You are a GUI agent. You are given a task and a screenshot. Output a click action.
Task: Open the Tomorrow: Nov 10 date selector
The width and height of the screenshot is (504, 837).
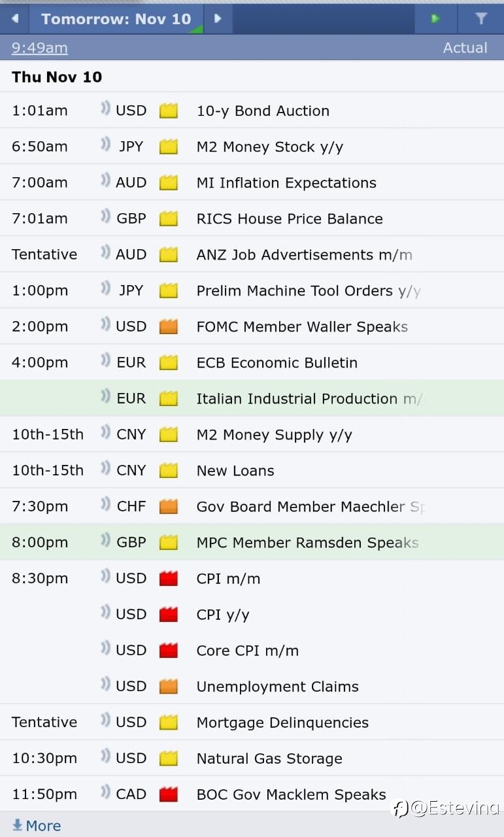point(116,18)
